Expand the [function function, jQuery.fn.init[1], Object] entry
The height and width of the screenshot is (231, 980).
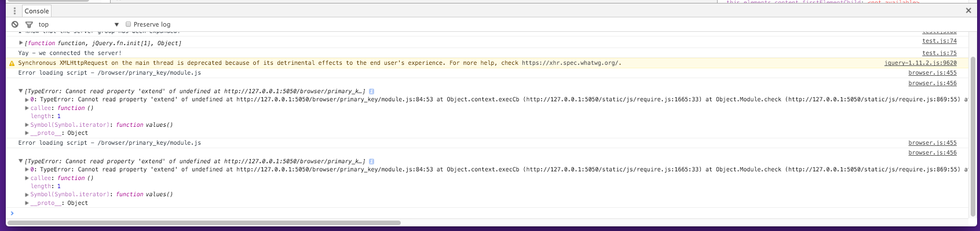click(21, 43)
